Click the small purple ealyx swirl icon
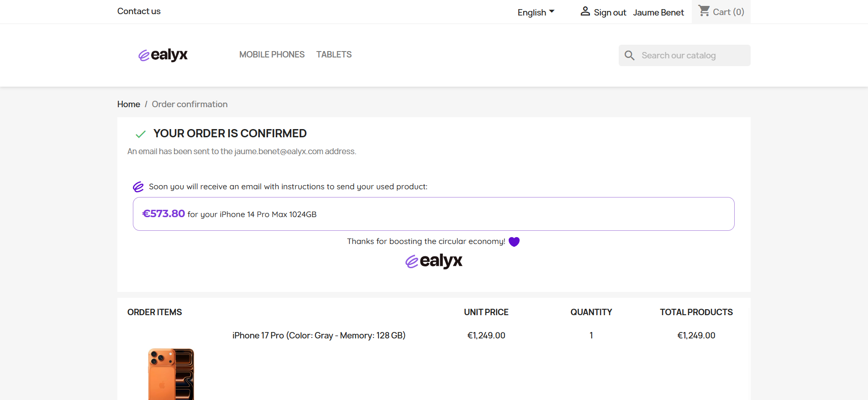The width and height of the screenshot is (868, 400). click(x=138, y=187)
